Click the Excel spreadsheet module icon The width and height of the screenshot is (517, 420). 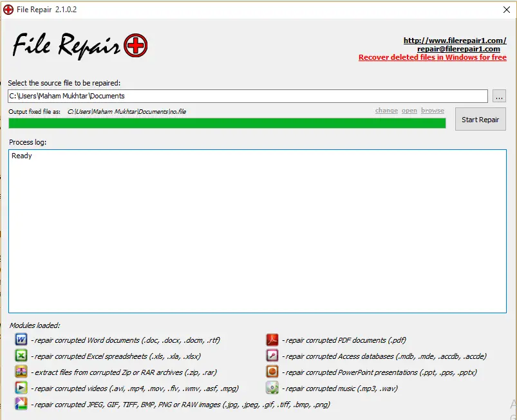(21, 356)
